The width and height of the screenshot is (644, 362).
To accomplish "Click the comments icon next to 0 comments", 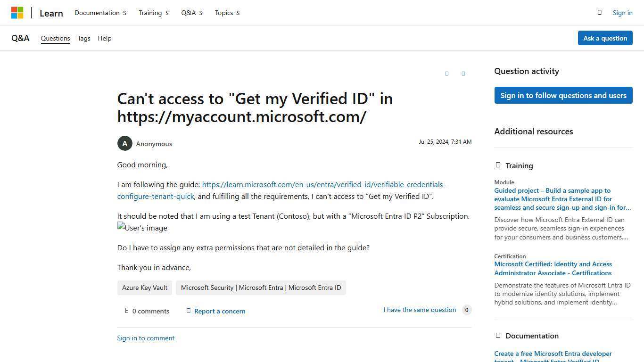I will point(126,311).
